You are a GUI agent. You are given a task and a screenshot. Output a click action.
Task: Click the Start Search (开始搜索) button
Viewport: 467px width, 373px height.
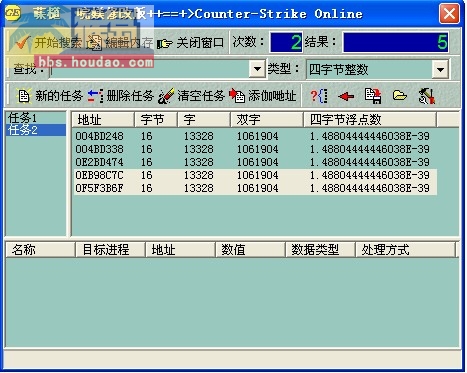pos(48,43)
